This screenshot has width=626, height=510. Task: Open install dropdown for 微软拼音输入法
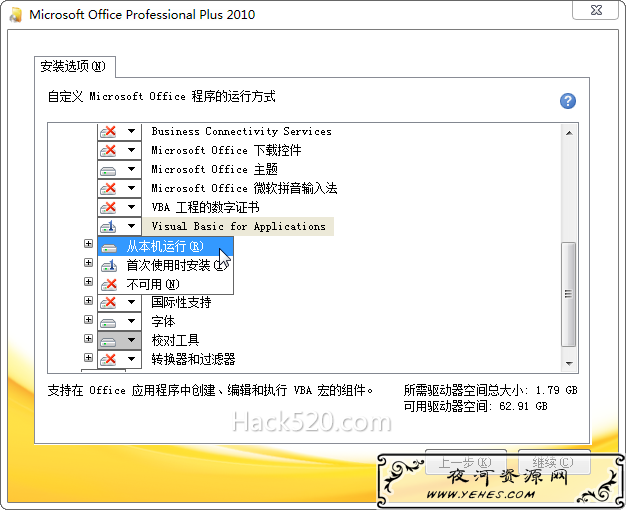tap(131, 188)
